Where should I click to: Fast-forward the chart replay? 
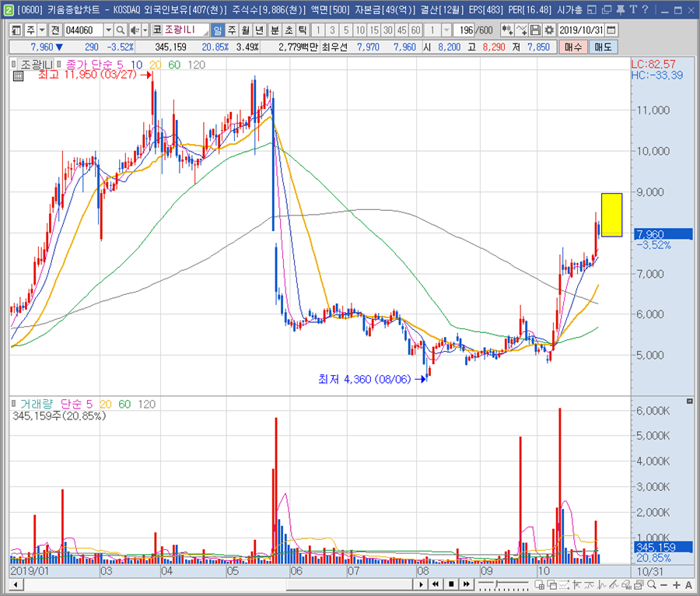[466, 584]
